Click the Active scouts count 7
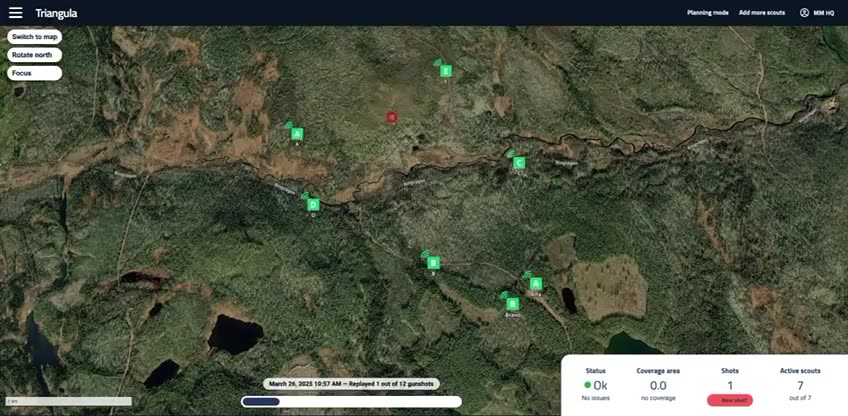The image size is (848, 416). coord(800,386)
